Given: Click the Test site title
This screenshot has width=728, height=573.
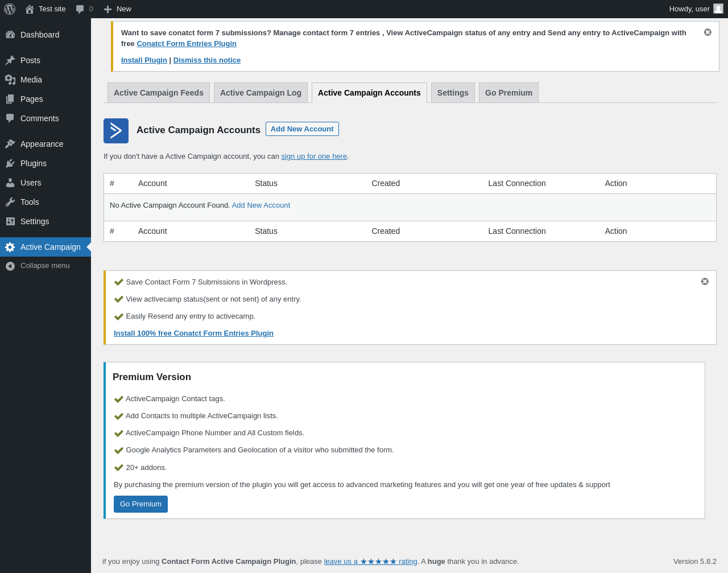Looking at the screenshot, I should (52, 9).
